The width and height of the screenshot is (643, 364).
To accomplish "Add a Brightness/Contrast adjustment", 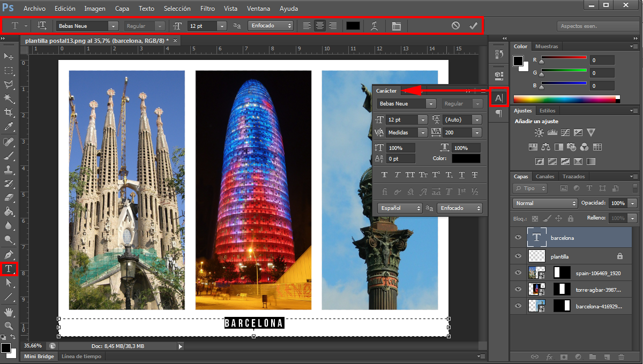I will 539,132.
